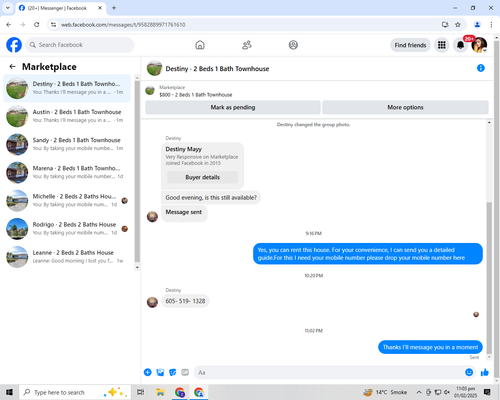The height and width of the screenshot is (400, 500).
Task: Open the Home feed icon
Action: [x=200, y=45]
